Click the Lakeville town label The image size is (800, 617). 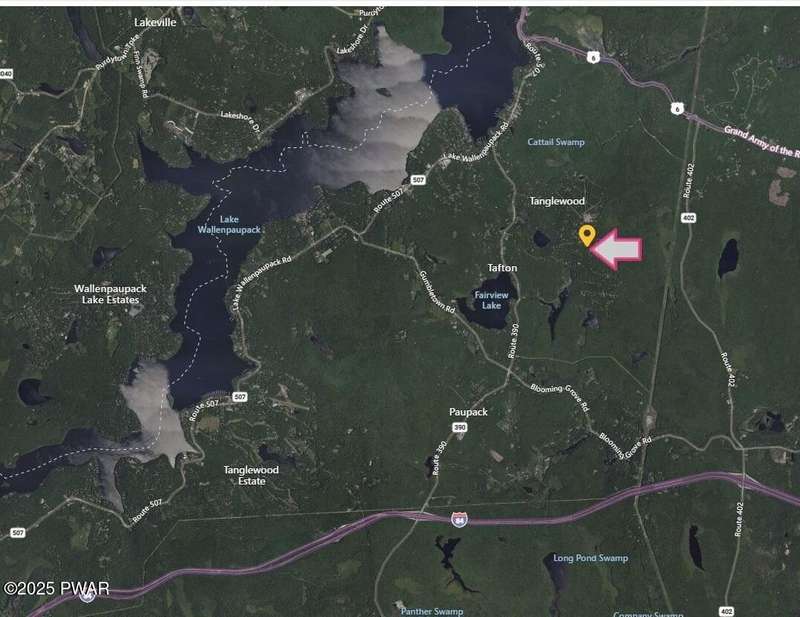click(x=155, y=22)
